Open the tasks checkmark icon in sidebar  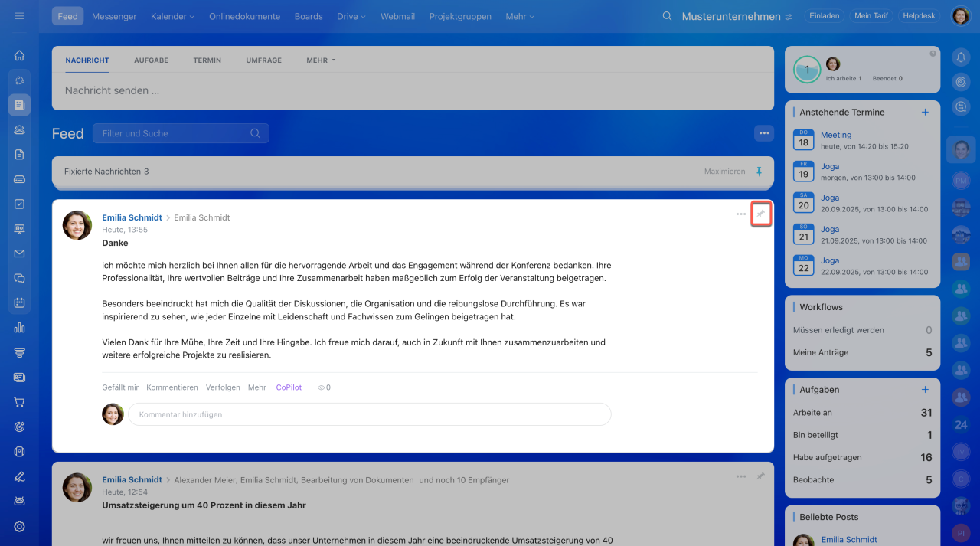[19, 204]
